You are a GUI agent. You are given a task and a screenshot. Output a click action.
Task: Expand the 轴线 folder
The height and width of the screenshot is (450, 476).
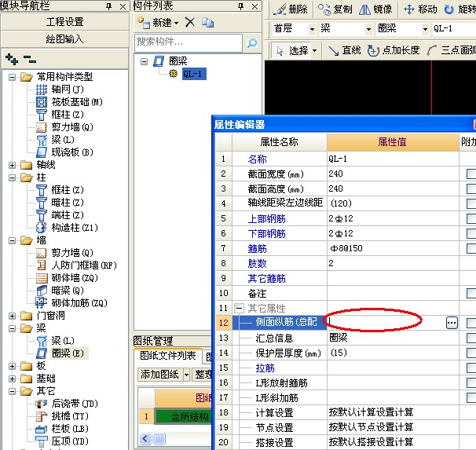[x=12, y=165]
